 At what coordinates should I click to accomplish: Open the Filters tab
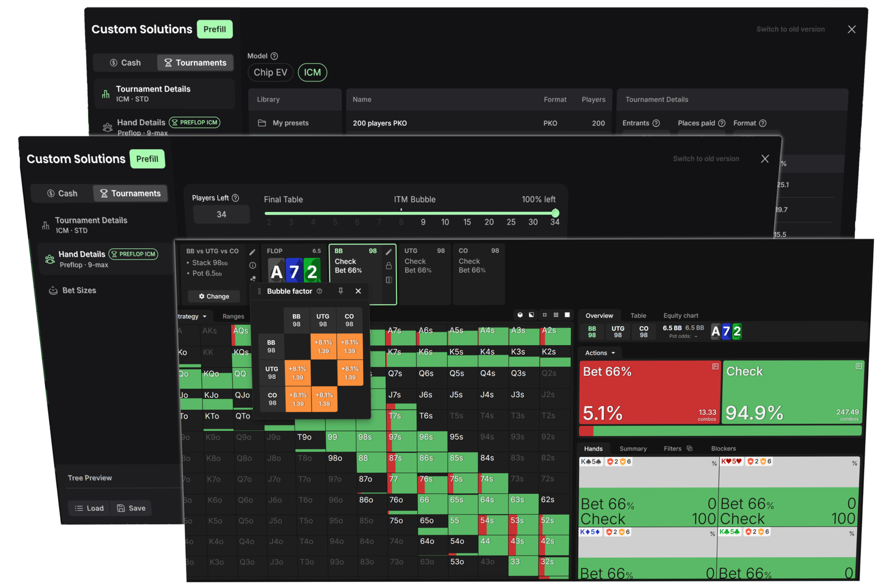click(673, 449)
